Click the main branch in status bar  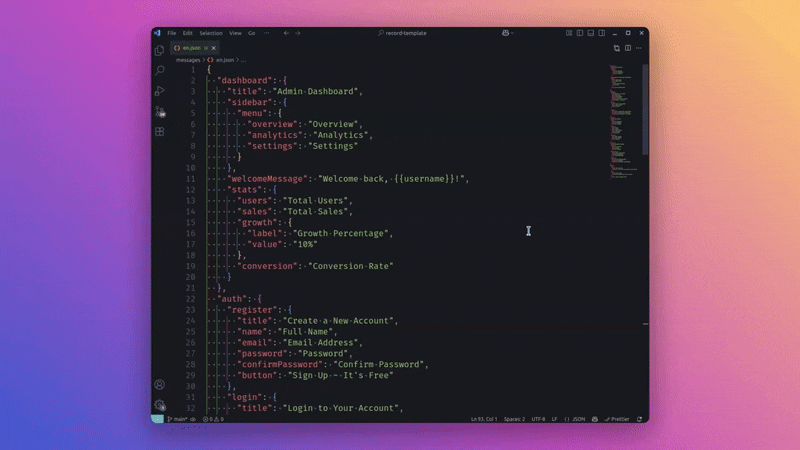click(177, 419)
